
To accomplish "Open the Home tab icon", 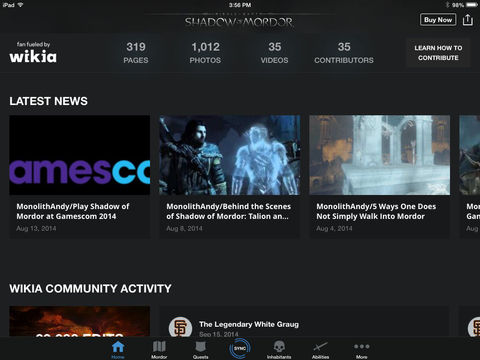I will pos(118,349).
